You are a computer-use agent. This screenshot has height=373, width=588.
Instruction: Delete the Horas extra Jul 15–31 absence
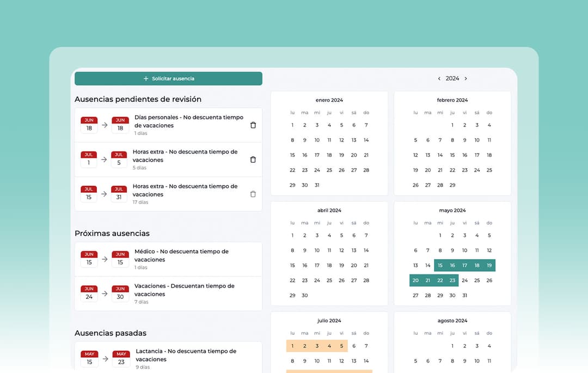point(253,194)
